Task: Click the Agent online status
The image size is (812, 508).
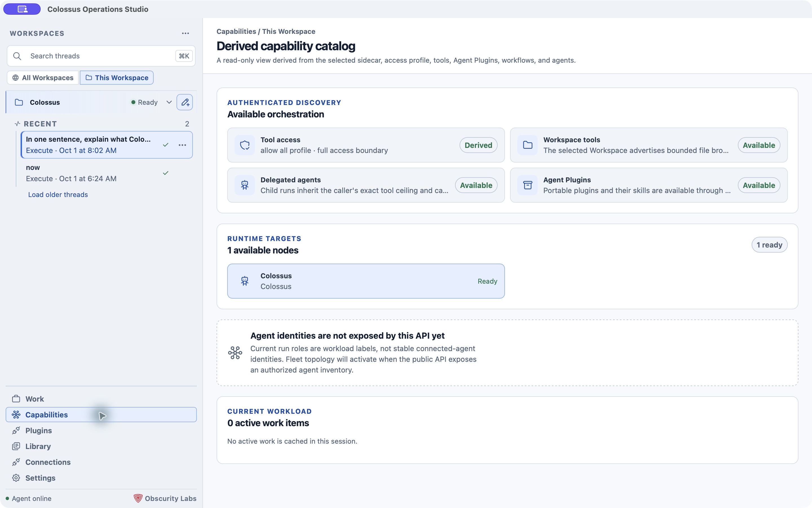Action: click(28, 498)
